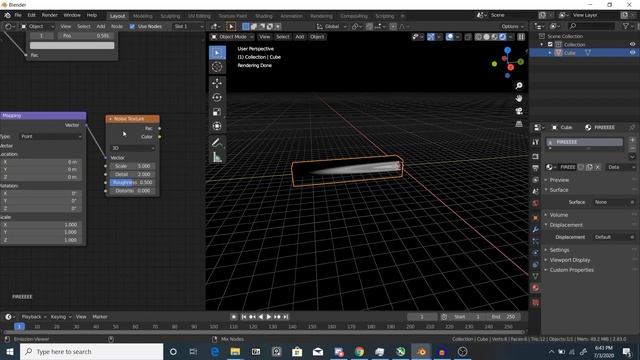Open the node editor Add menu
This screenshot has height=360, width=640.
coord(100,27)
